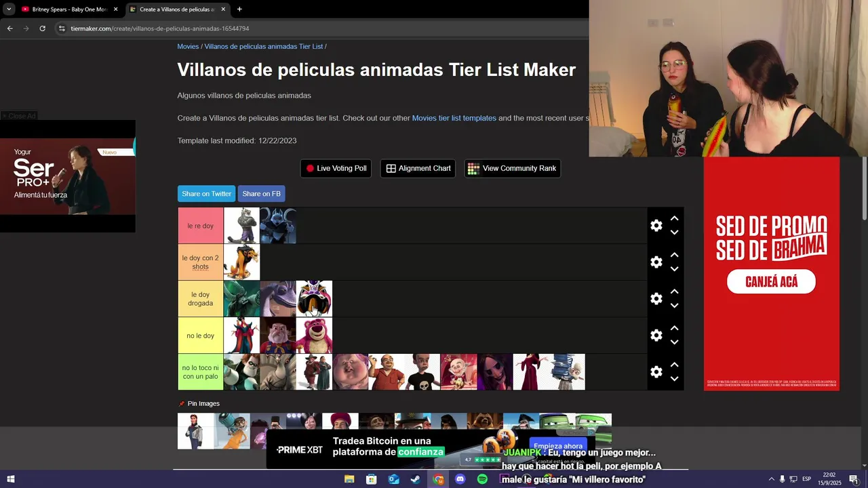Move 'le doy con 2 shots' row down

click(674, 269)
